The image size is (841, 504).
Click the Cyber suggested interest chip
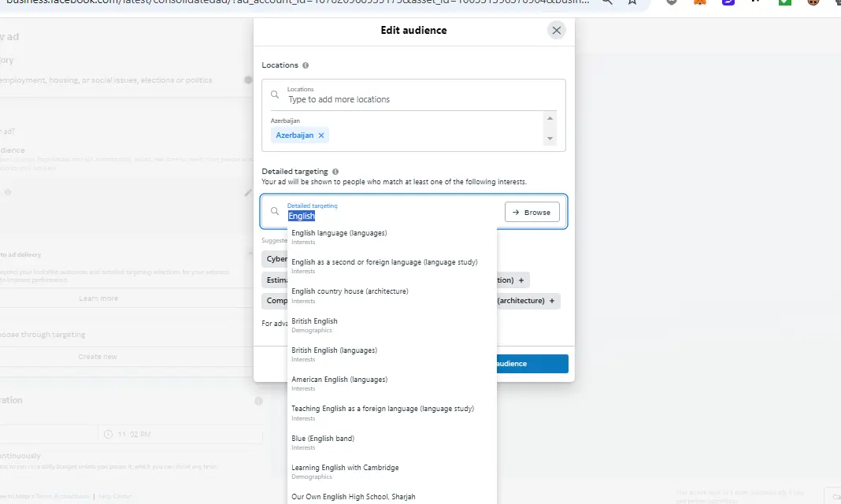tap(276, 259)
